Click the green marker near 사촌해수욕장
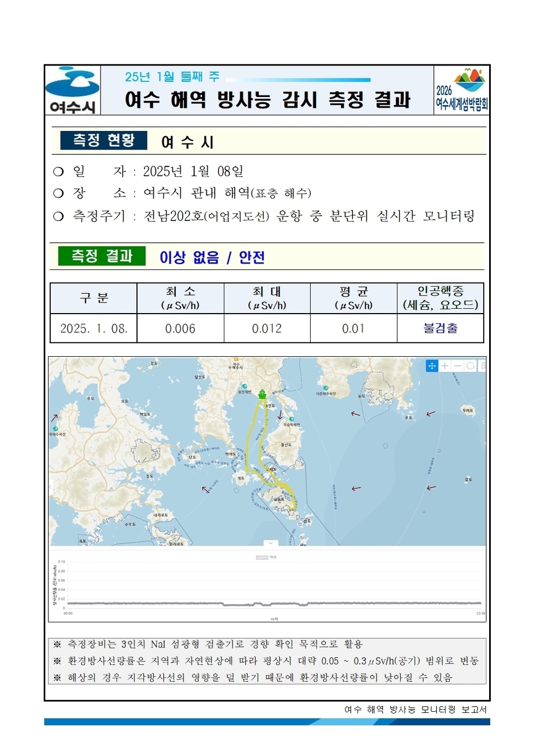The width and height of the screenshot is (535, 756). 325,387
